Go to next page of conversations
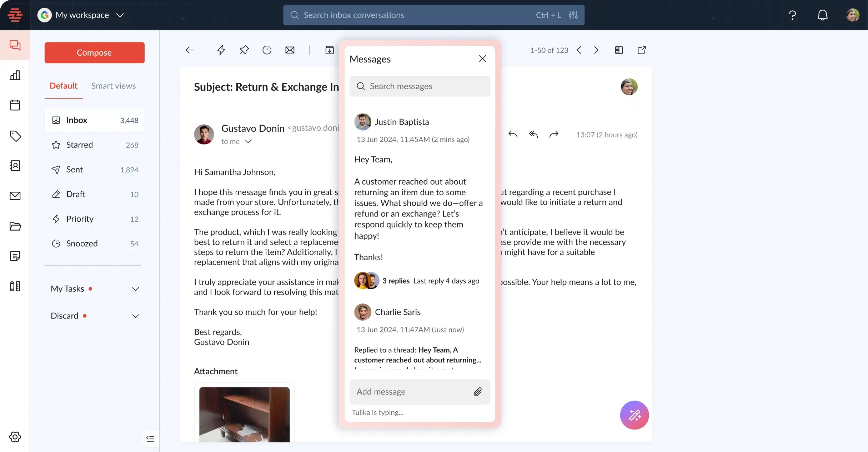This screenshot has width=868, height=452. click(596, 50)
